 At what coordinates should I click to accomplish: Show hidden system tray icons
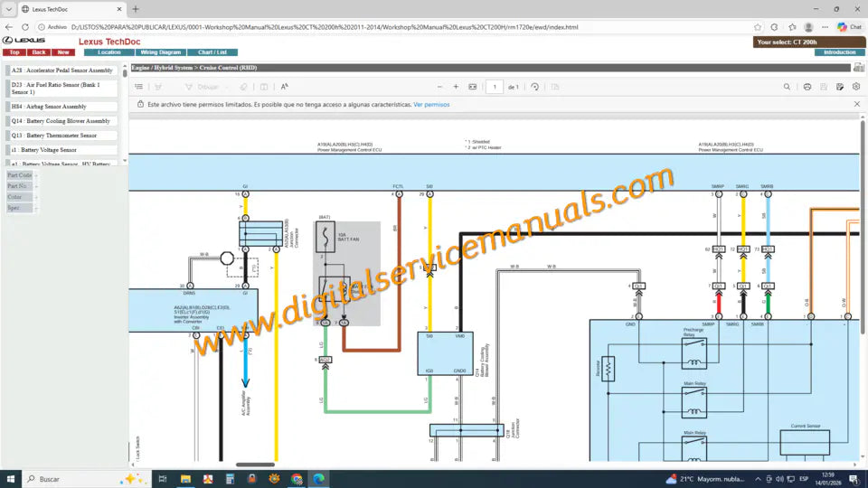[758, 479]
